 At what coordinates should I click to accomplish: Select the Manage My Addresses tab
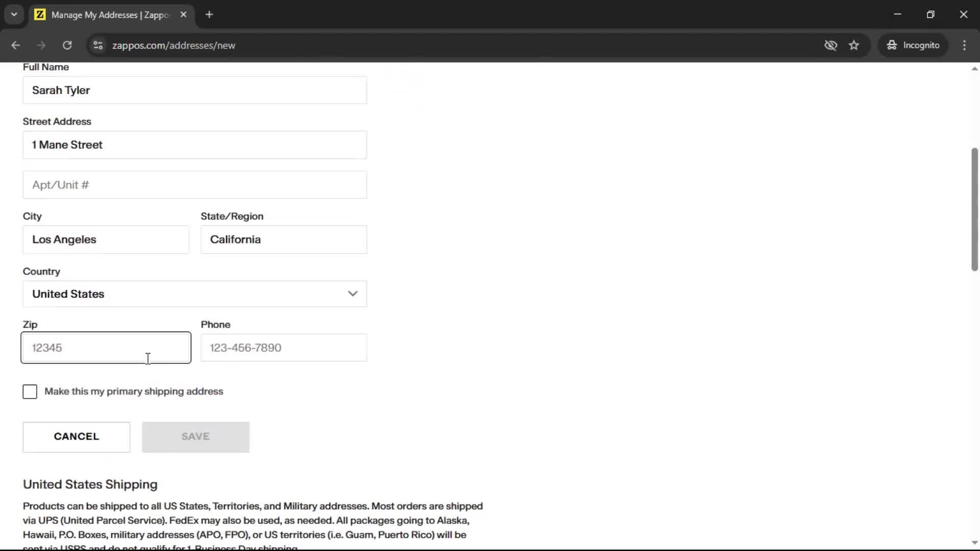click(x=110, y=15)
